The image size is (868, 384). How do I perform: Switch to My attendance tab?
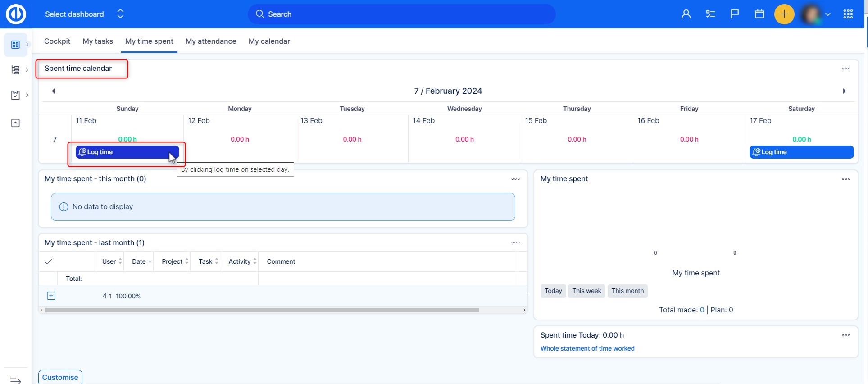coord(211,41)
